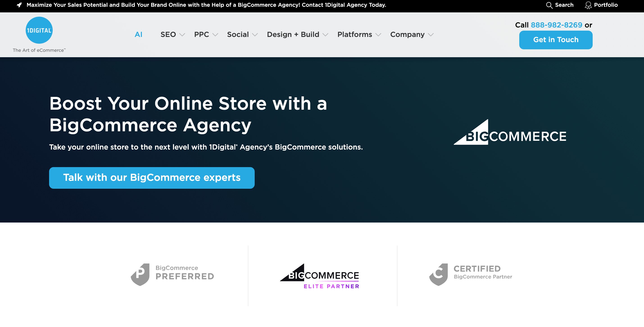
Task: Click the 'Take your online store' subheading
Action: [206, 147]
